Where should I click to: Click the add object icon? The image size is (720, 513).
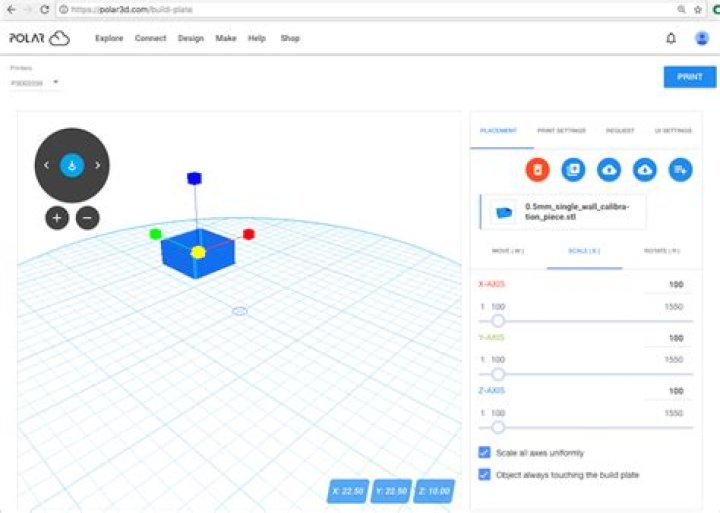pos(681,170)
